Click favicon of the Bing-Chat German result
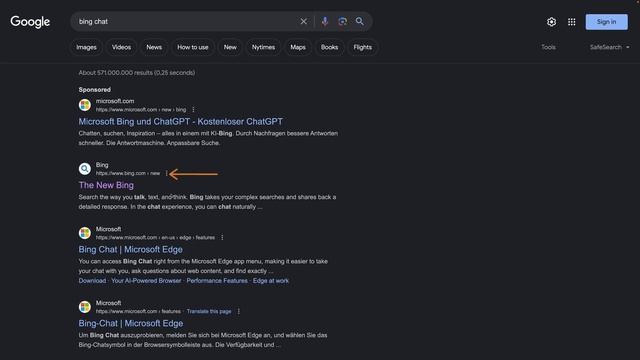The image size is (640, 360). pyautogui.click(x=84, y=307)
